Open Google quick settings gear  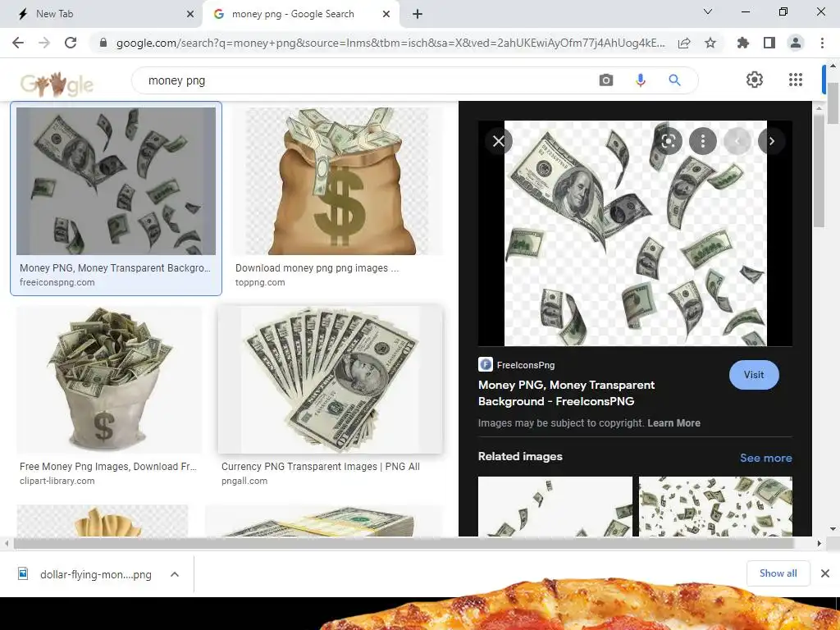coord(755,80)
